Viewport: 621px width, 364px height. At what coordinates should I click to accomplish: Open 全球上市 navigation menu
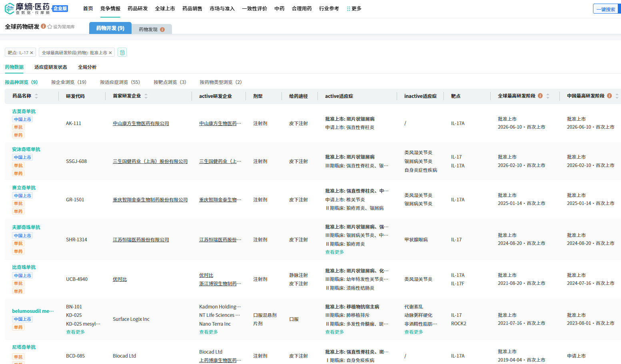coord(165,8)
